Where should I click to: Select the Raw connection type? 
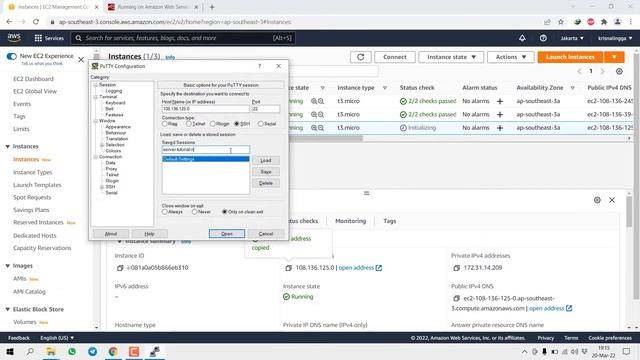[x=164, y=124]
